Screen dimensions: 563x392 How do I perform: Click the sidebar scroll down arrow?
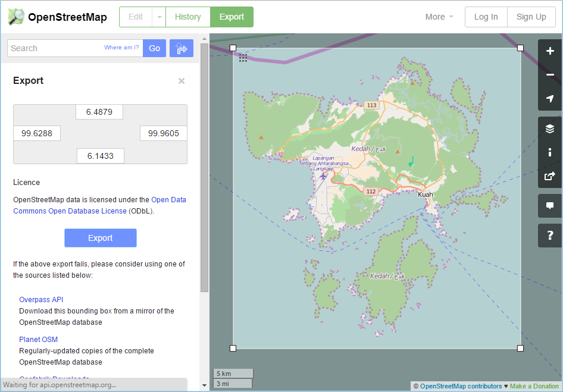[x=204, y=385]
